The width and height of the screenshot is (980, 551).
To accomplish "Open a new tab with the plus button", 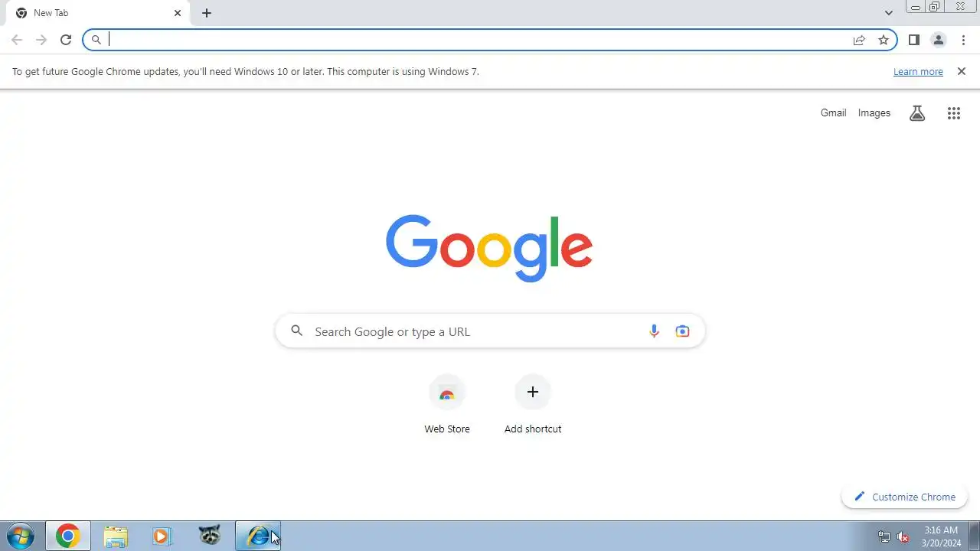I will (x=207, y=13).
